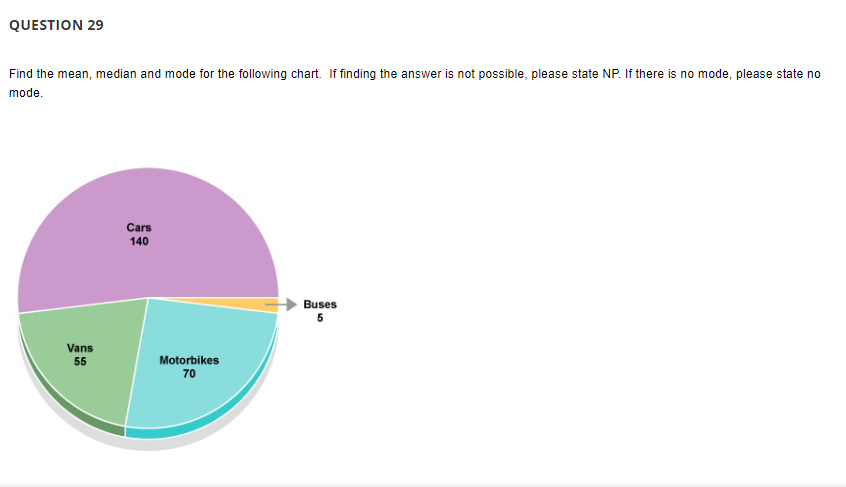Click the gray arrow pointing to Buses
Image resolution: width=846 pixels, height=487 pixels.
pos(282,303)
